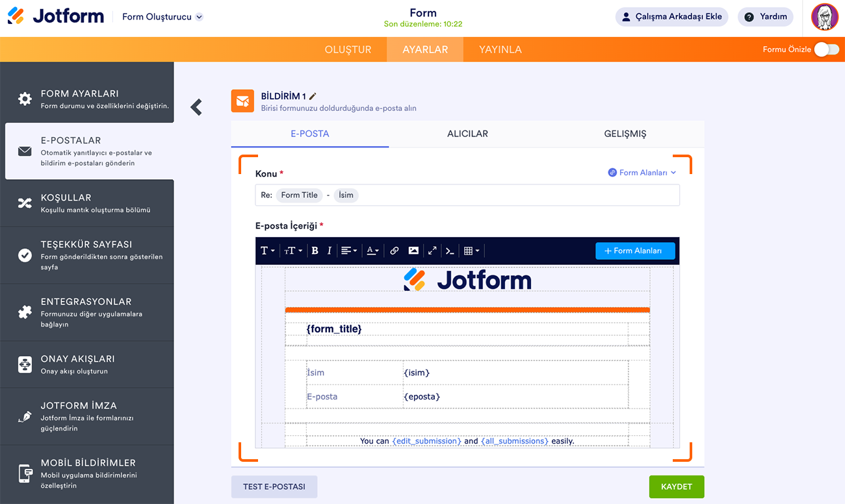Click the signature pen icon for Jotform İmza
The height and width of the screenshot is (504, 845).
point(25,416)
